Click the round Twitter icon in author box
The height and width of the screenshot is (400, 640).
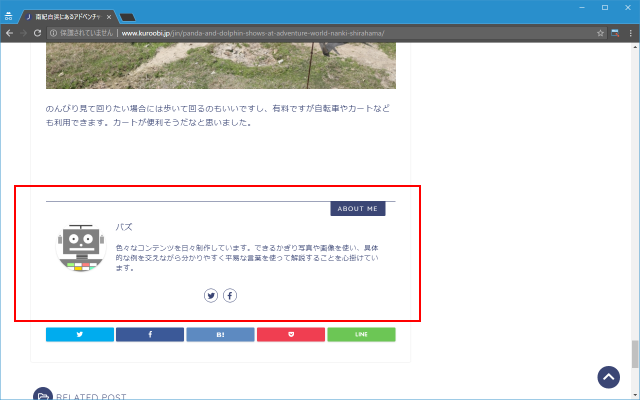tap(211, 295)
